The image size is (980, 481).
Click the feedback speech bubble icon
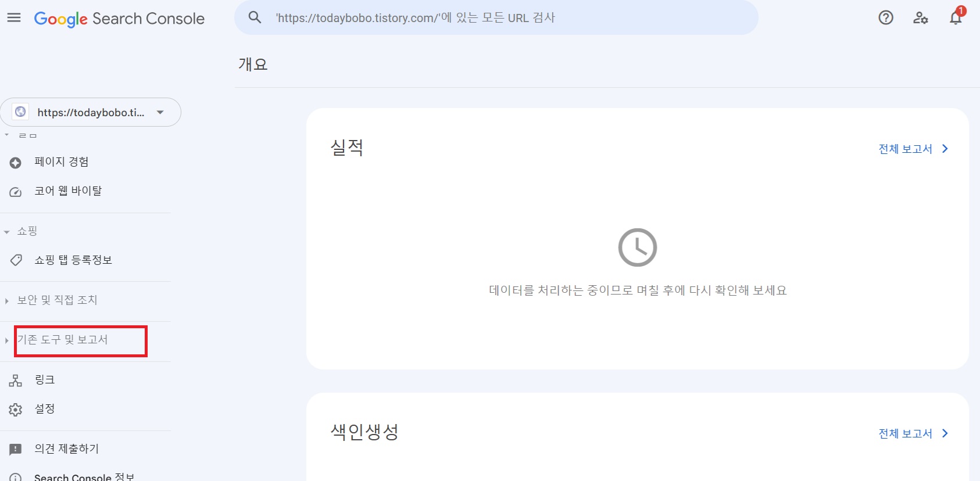tap(16, 449)
